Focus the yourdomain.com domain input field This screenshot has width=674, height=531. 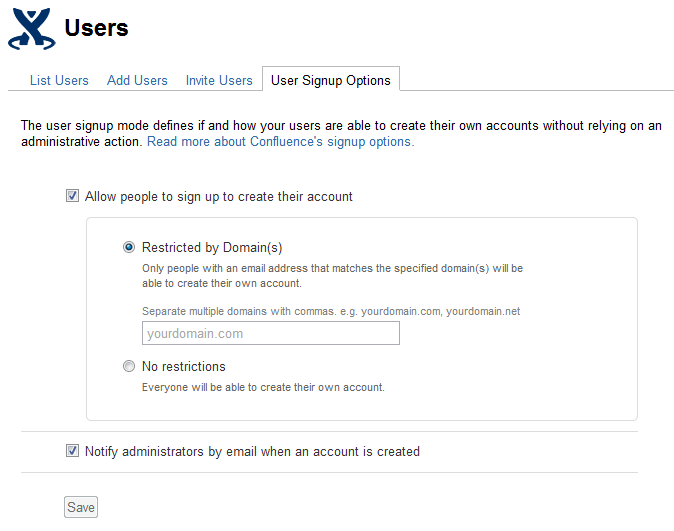coord(271,333)
